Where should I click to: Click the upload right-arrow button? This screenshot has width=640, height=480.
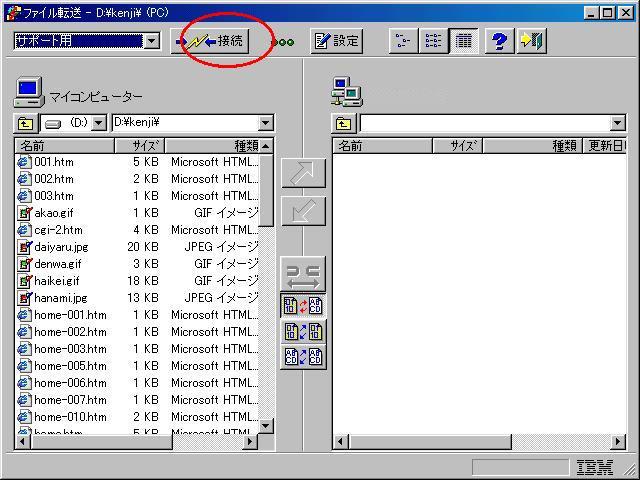pyautogui.click(x=303, y=173)
